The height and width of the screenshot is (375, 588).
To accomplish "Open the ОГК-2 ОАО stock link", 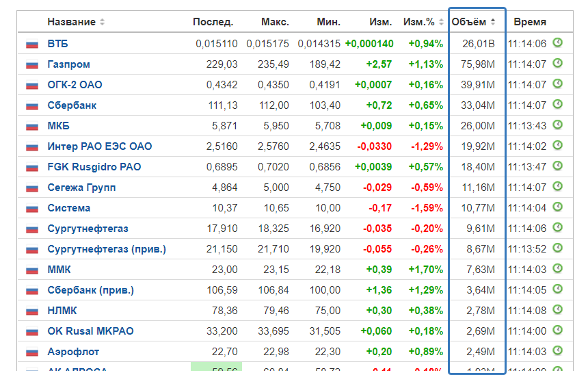I will pos(75,85).
